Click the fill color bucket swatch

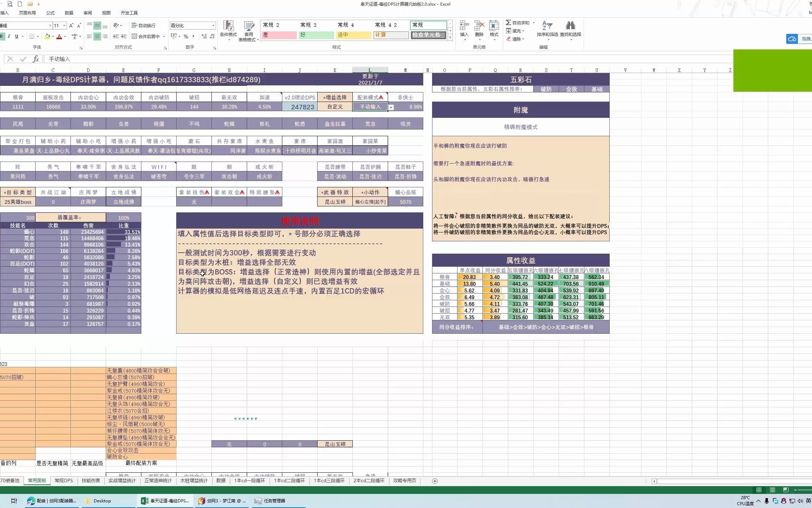(x=47, y=36)
